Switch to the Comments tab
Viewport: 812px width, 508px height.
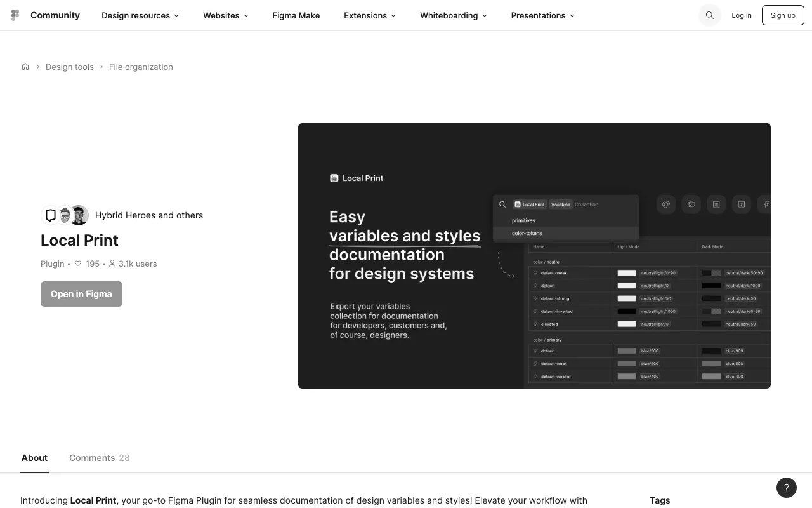(100, 458)
